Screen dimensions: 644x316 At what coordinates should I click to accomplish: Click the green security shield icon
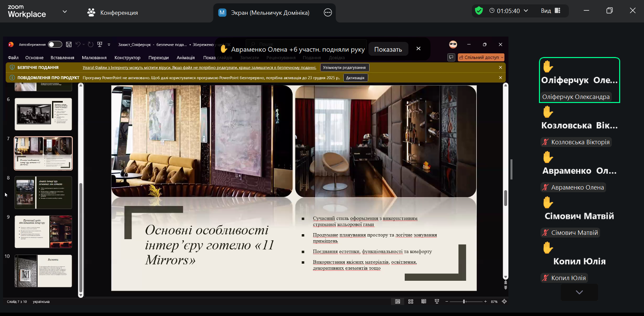[479, 11]
